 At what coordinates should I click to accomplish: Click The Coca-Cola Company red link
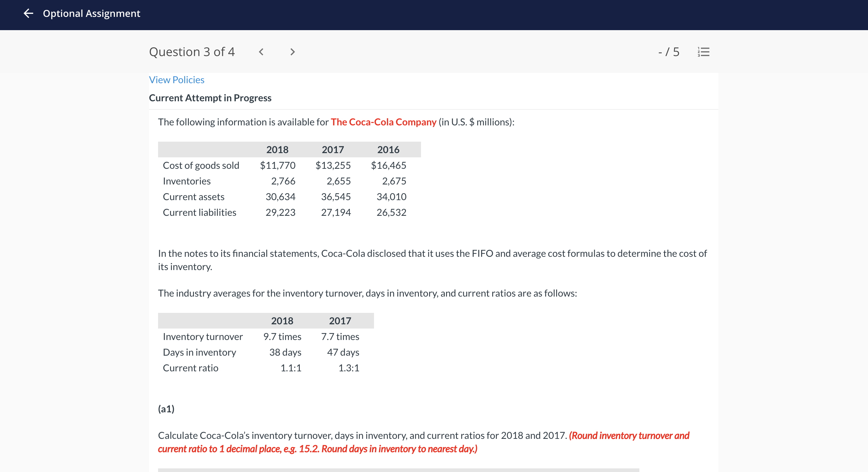pos(383,122)
